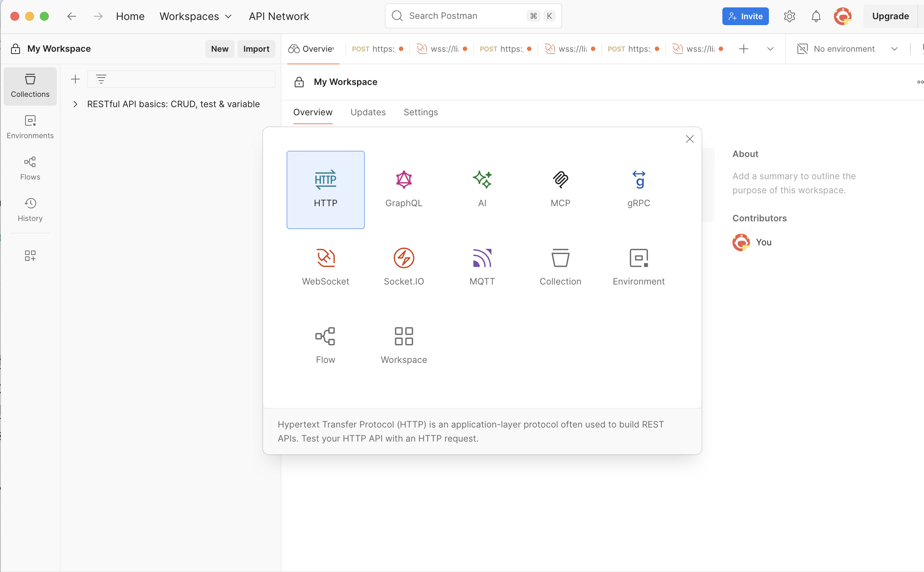The width and height of the screenshot is (924, 572).
Task: Select the MQTT request icon
Action: point(482,267)
